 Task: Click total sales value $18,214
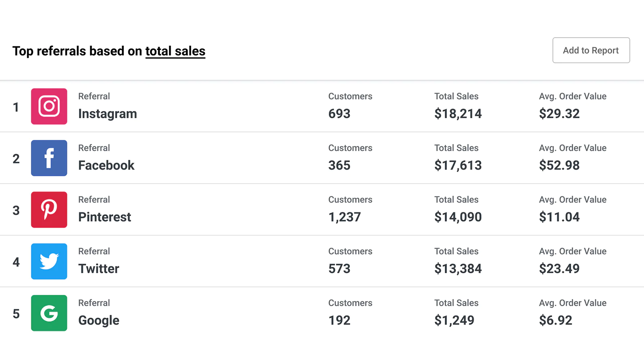pyautogui.click(x=458, y=114)
